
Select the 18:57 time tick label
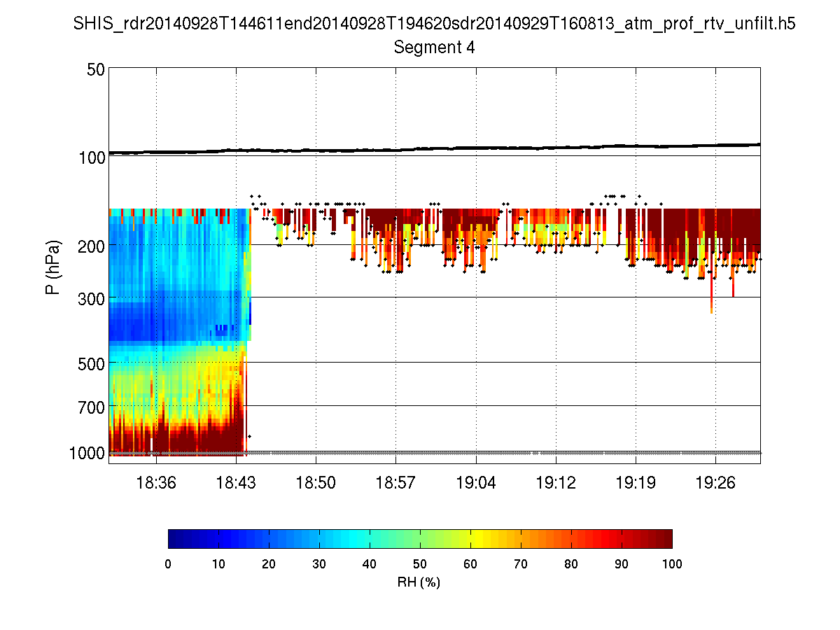[x=396, y=482]
